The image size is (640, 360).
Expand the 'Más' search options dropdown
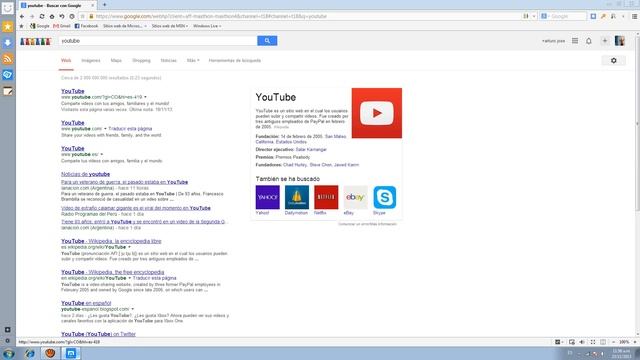pos(193,60)
